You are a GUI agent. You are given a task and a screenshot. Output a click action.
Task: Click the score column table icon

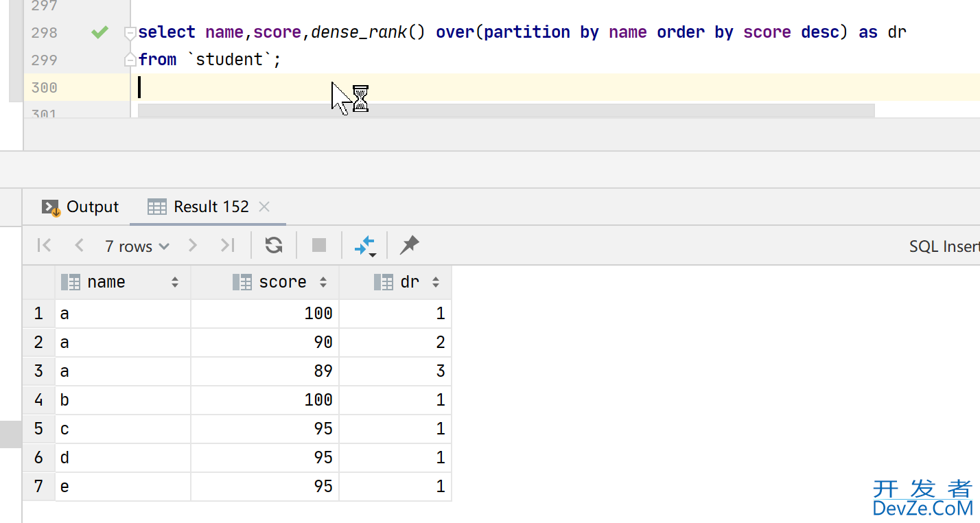[x=242, y=282]
